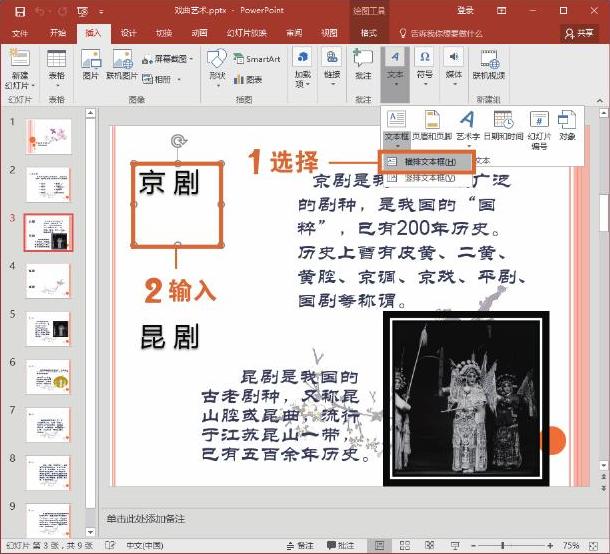Viewport: 610px width, 554px height.
Task: Click the Links icon in the ribbon
Action: (332, 57)
